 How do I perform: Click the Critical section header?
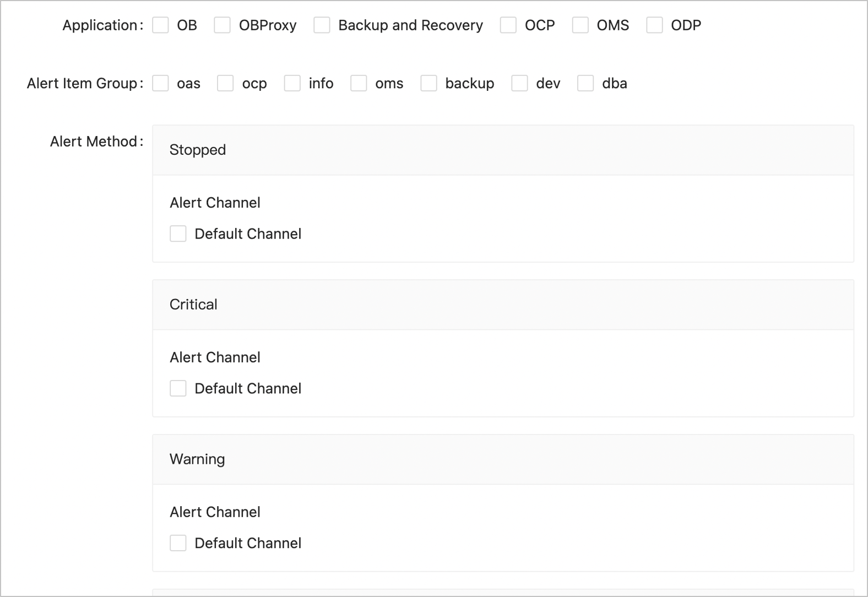(193, 305)
